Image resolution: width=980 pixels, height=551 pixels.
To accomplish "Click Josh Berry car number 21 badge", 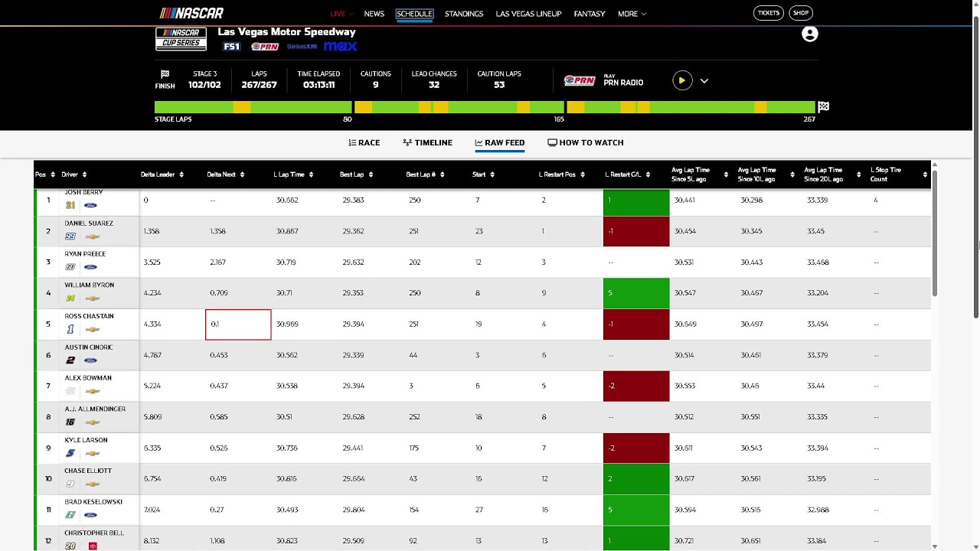I will click(x=70, y=205).
